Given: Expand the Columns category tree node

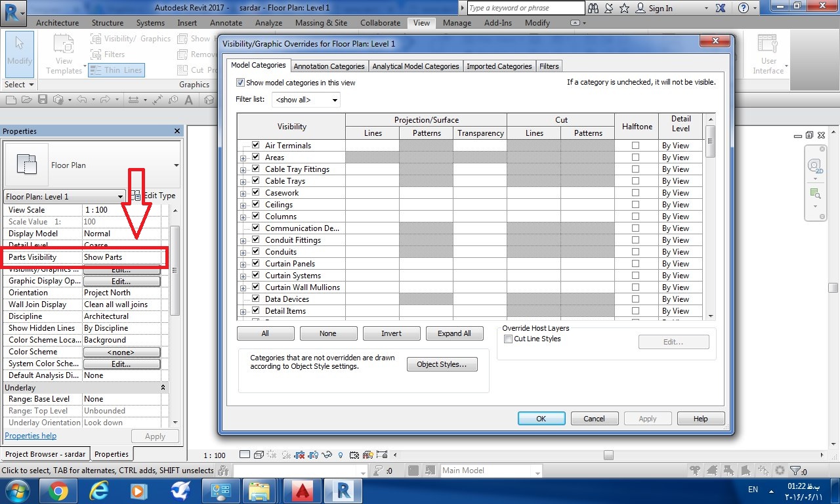Looking at the screenshot, I should (243, 217).
